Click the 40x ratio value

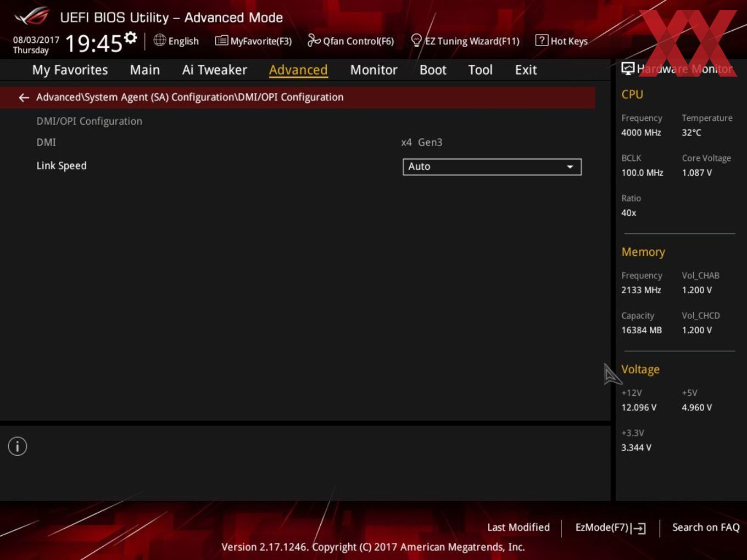pyautogui.click(x=629, y=212)
